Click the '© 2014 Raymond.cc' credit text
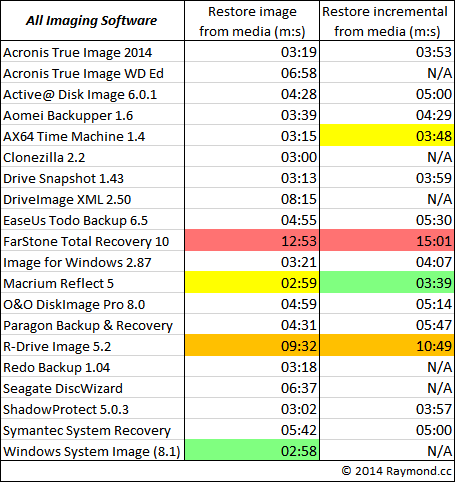Viewport: 455px width, 482px height. tap(397, 471)
